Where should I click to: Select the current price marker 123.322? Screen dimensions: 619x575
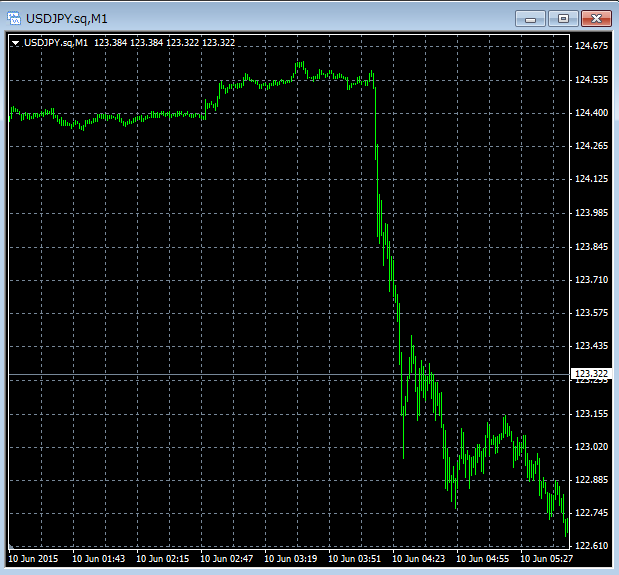click(x=589, y=374)
